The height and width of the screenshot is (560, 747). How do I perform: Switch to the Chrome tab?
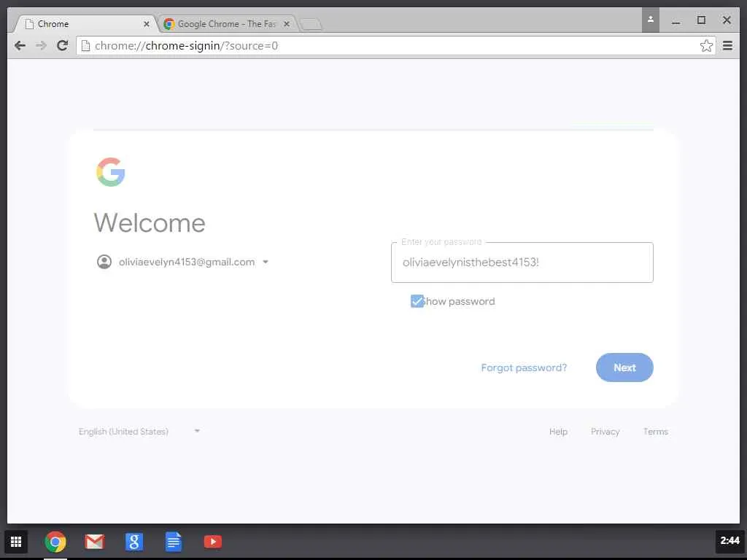pyautogui.click(x=86, y=24)
